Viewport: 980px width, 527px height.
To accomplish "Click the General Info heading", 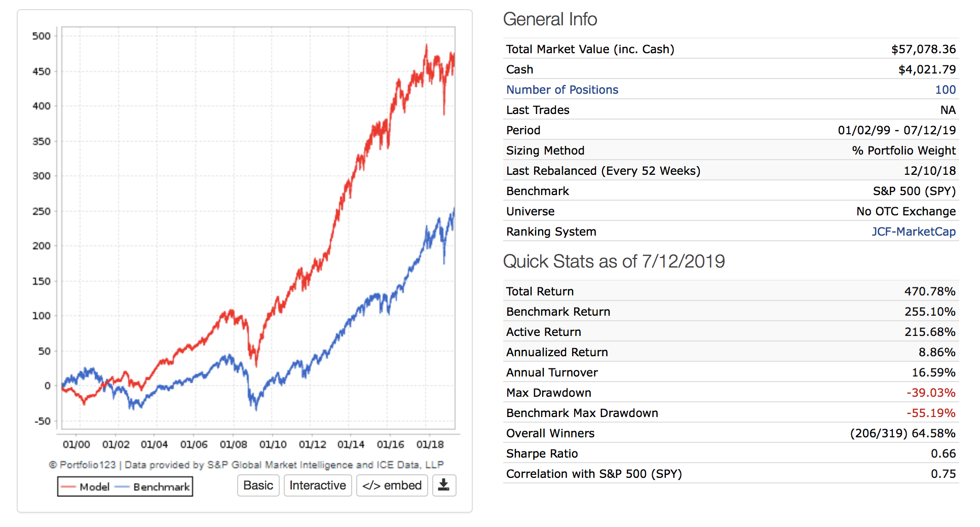I will pos(550,19).
